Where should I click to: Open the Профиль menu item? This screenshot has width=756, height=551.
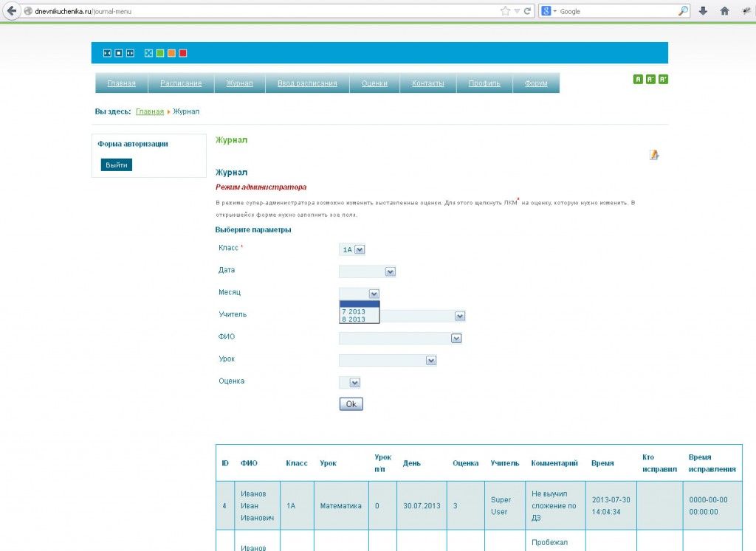pos(484,83)
